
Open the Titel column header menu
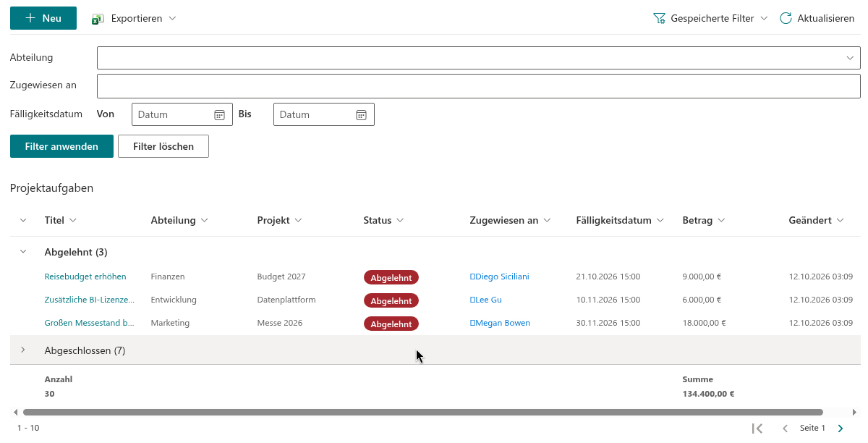click(61, 220)
